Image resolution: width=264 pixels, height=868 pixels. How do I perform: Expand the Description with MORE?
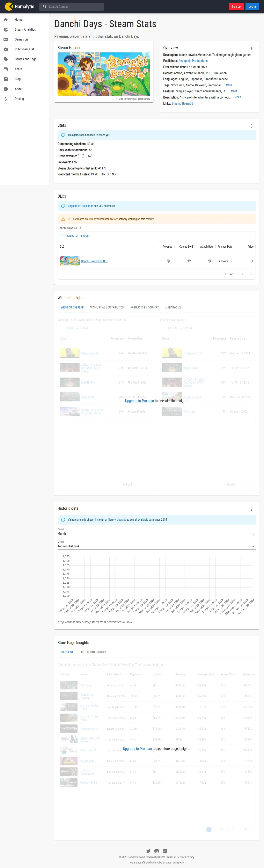point(238,97)
